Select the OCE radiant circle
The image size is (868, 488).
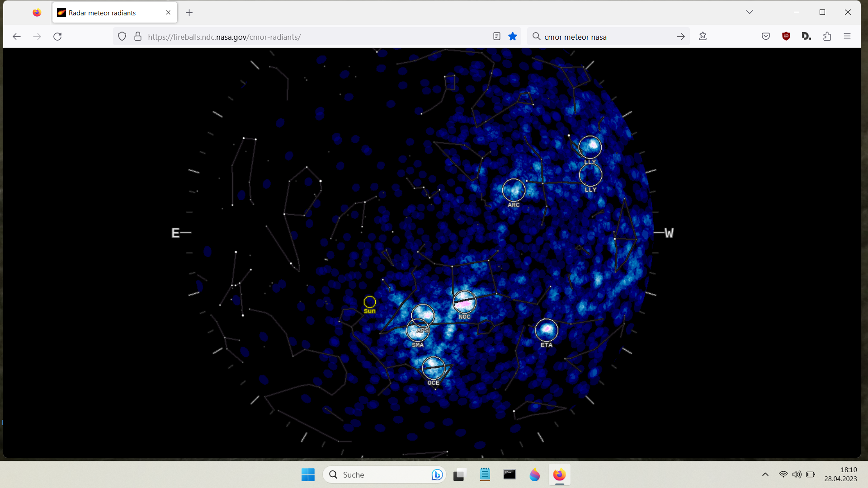434,368
